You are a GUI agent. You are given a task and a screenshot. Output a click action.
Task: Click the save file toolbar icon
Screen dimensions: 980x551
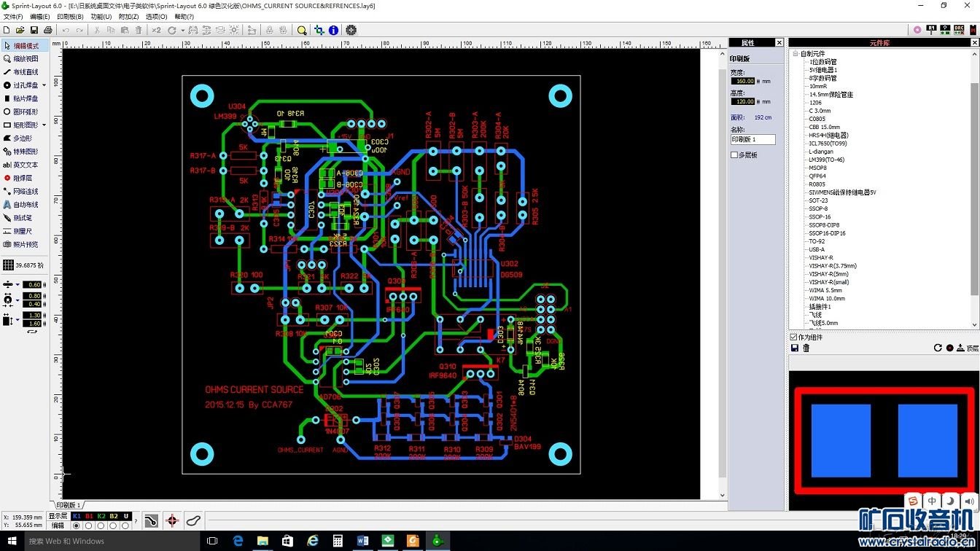coord(34,30)
